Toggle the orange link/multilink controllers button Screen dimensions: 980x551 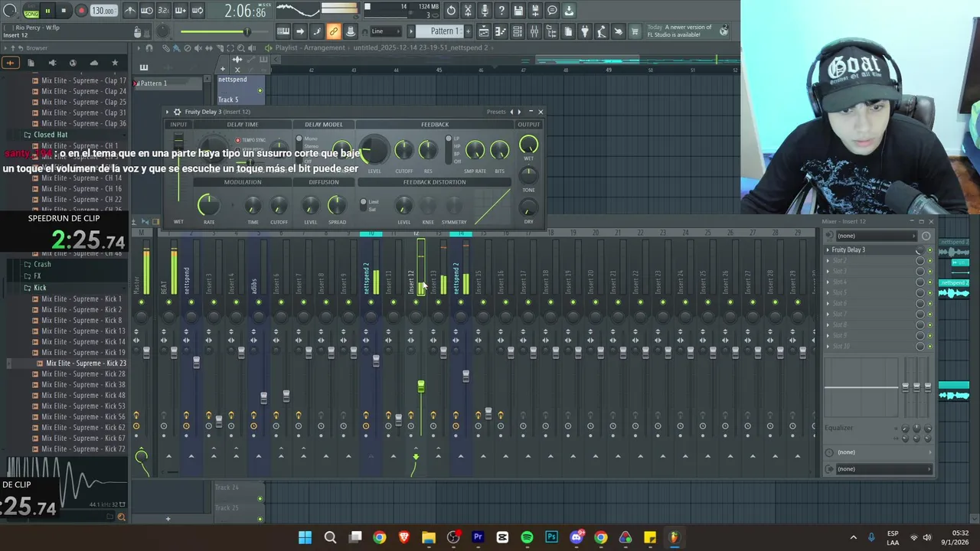tap(334, 31)
